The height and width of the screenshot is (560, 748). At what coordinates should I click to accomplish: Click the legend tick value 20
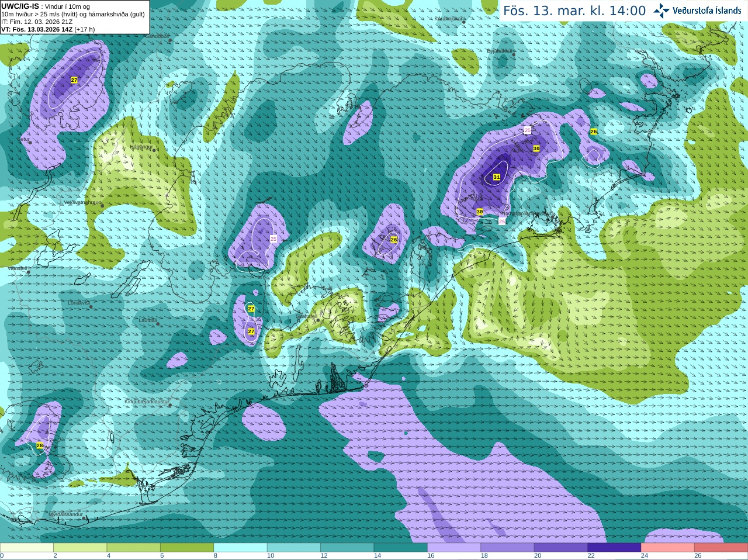pos(538,556)
